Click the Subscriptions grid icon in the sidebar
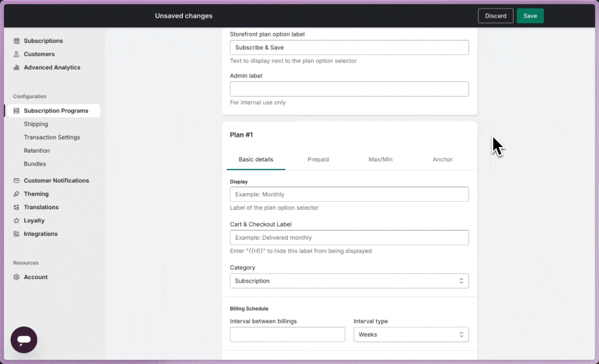This screenshot has height=364, width=599. click(x=16, y=41)
